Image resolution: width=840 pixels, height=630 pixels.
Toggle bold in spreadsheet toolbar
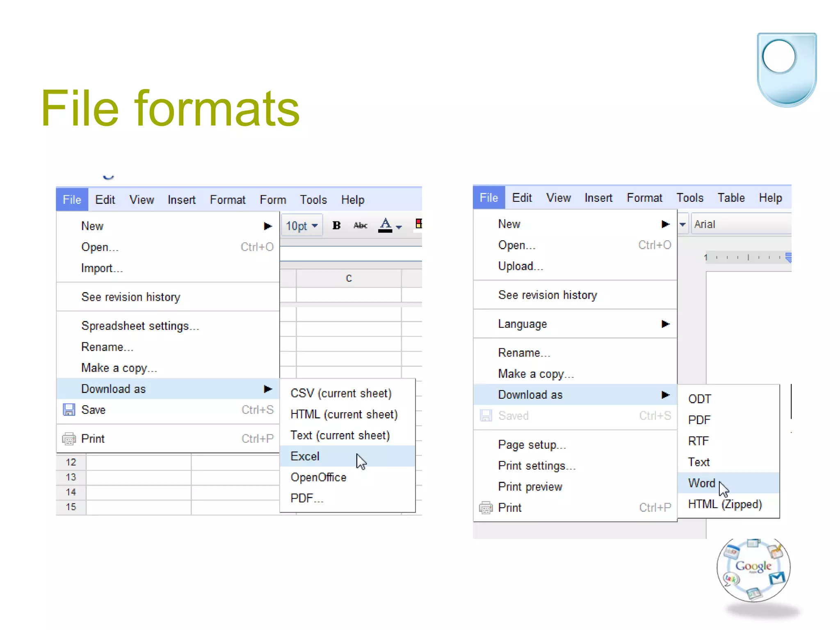336,225
